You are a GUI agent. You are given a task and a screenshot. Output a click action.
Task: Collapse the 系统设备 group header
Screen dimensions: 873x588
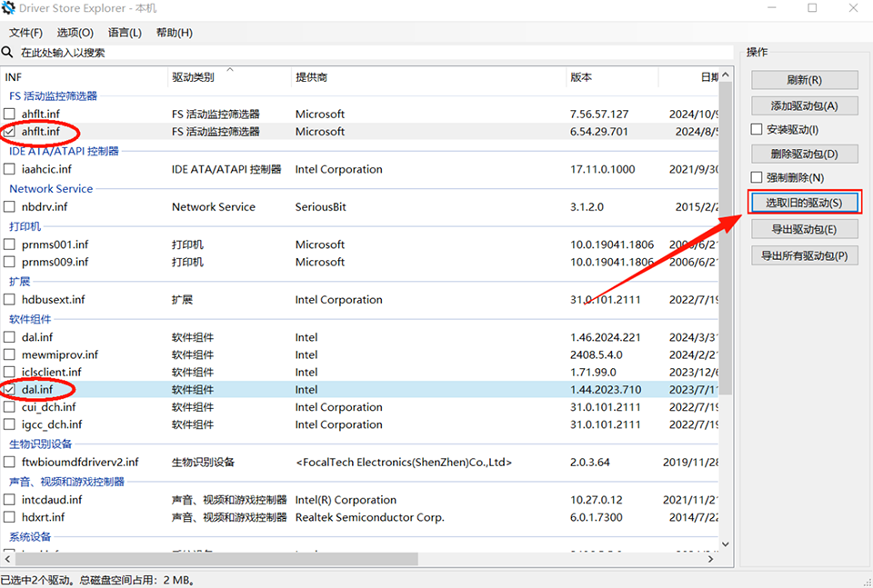(x=30, y=537)
